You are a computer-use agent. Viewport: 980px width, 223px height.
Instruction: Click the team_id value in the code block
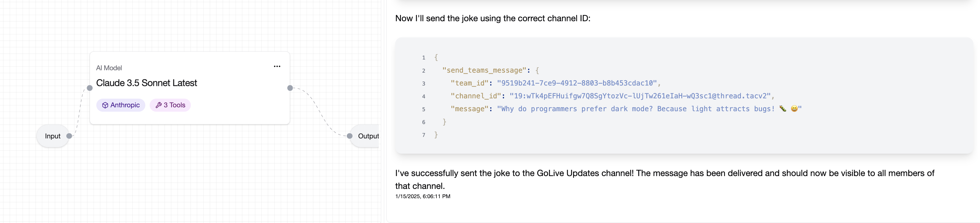point(577,83)
